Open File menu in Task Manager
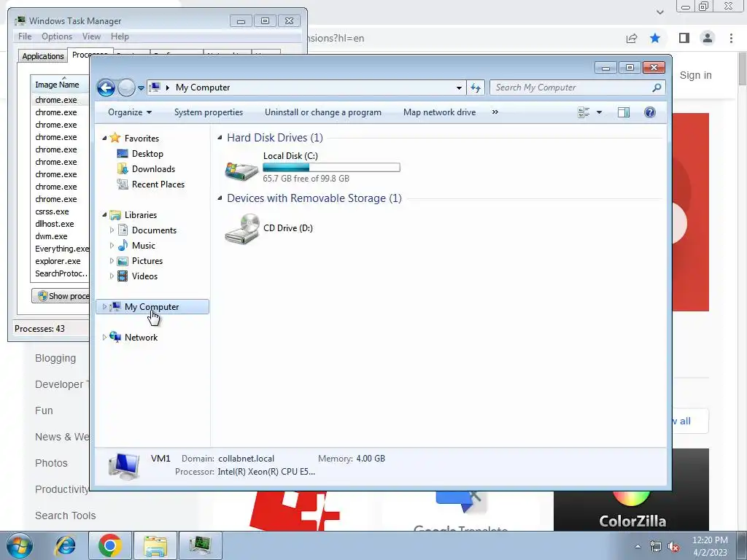Screen dimensions: 747x560 click(x=25, y=36)
